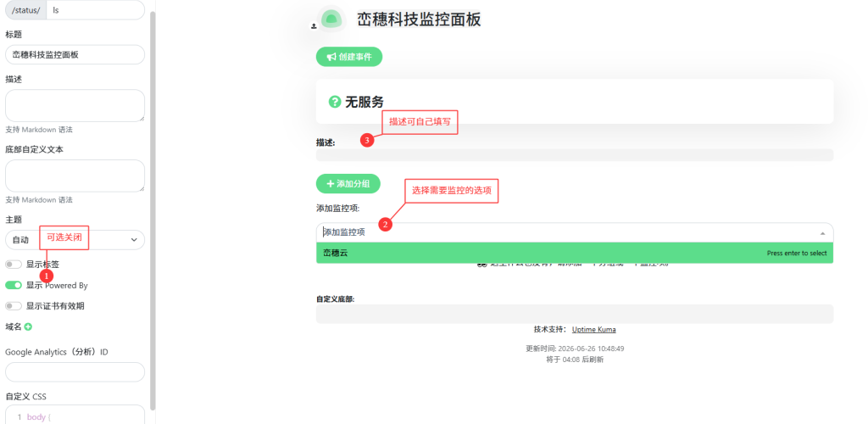
Task: Collapse the 添加监控项 dropdown arrow
Action: pyautogui.click(x=822, y=233)
